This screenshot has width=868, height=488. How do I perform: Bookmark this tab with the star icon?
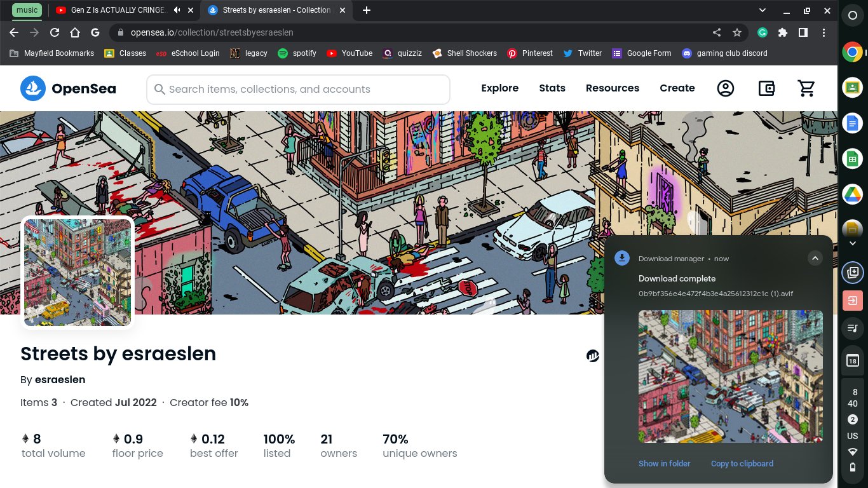click(737, 32)
